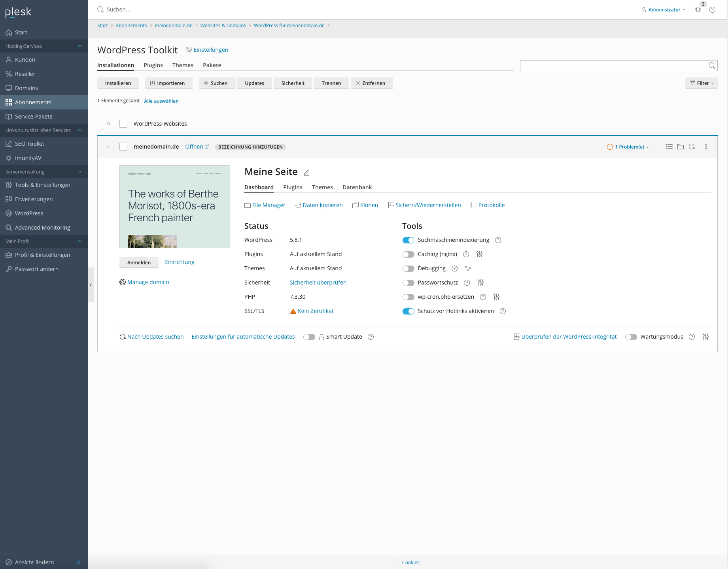This screenshot has height=569, width=728.
Task: Check the WordPress-Websites checkbox
Action: (x=123, y=124)
